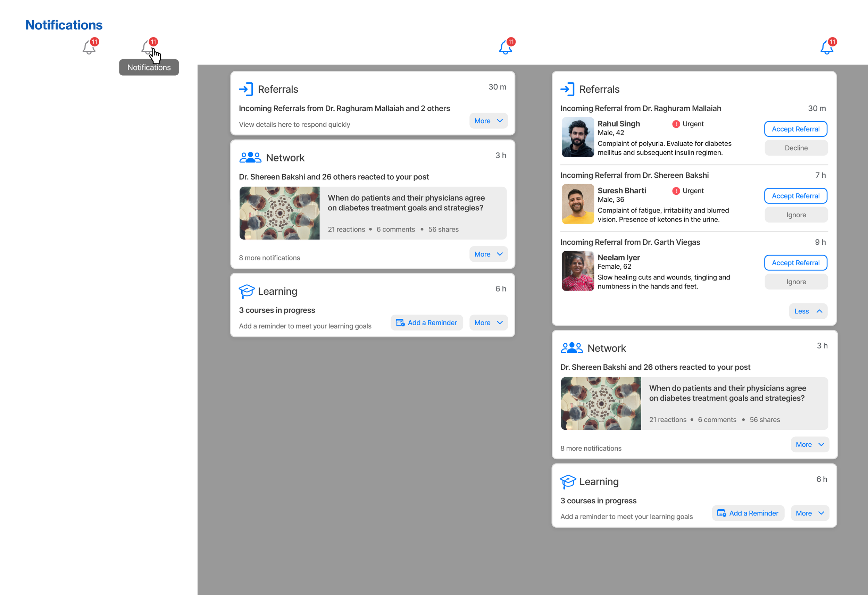Decline the Rahul Singh referral
The width and height of the screenshot is (868, 595).
coord(795,148)
